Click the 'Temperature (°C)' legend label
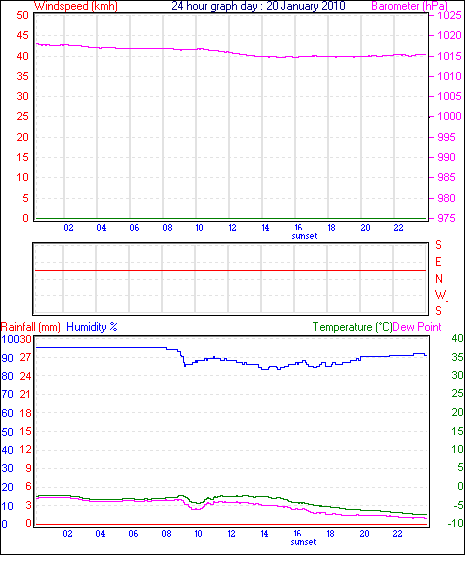 pos(352,327)
